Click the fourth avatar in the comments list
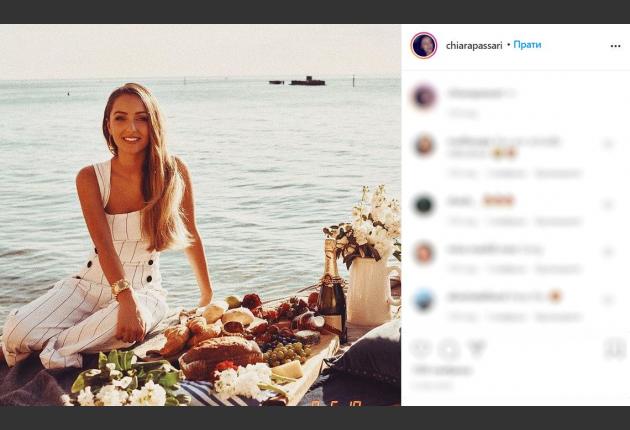Viewport: 630px width, 430px height. [424, 252]
